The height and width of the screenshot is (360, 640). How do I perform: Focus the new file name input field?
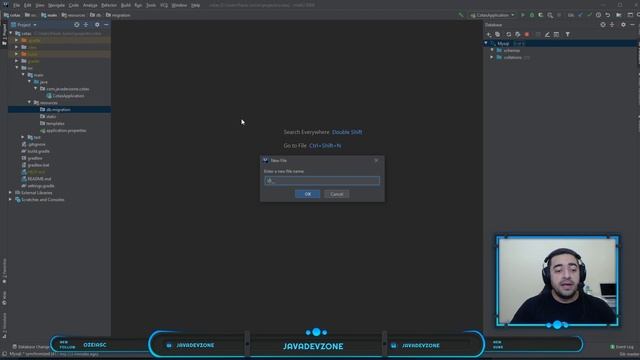tap(322, 180)
